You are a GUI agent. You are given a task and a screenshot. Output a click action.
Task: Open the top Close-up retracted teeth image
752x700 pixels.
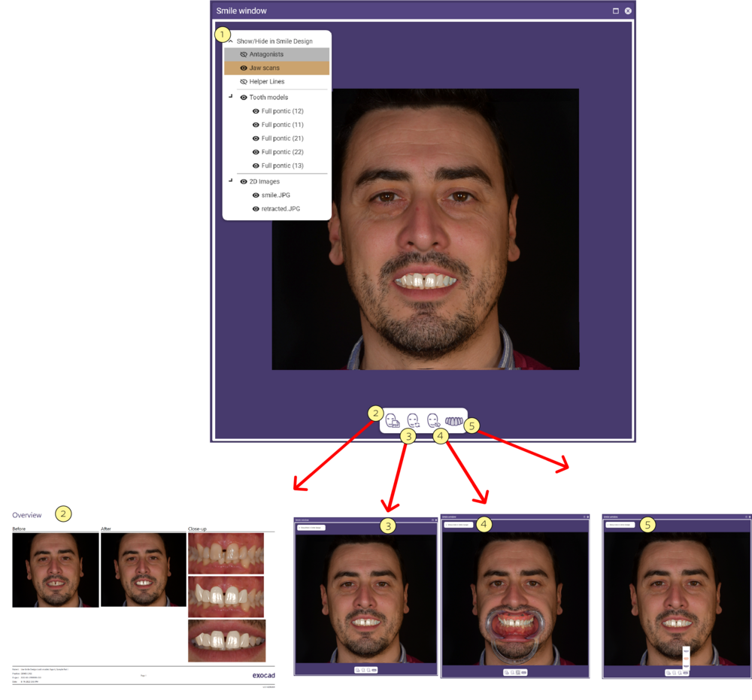[226, 554]
